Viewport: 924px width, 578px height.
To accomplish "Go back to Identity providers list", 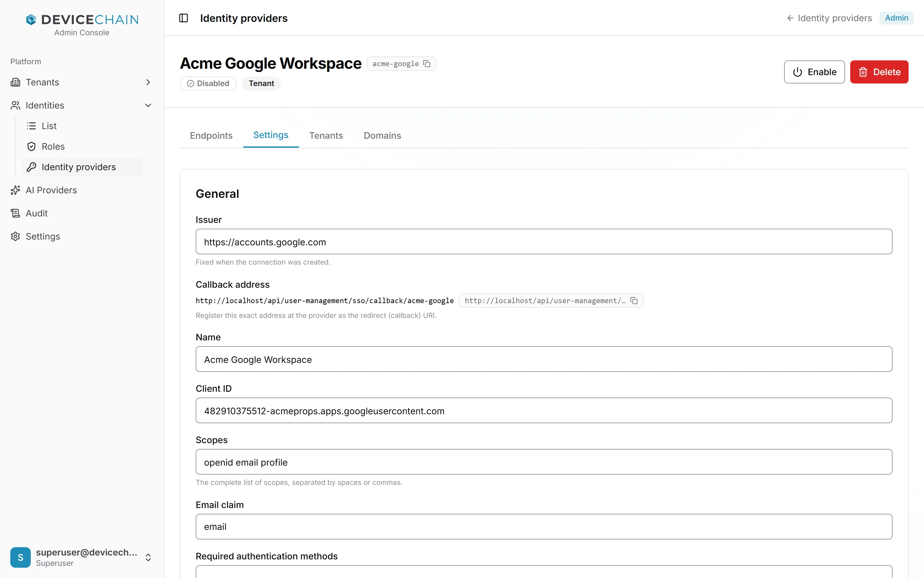I will tap(829, 18).
